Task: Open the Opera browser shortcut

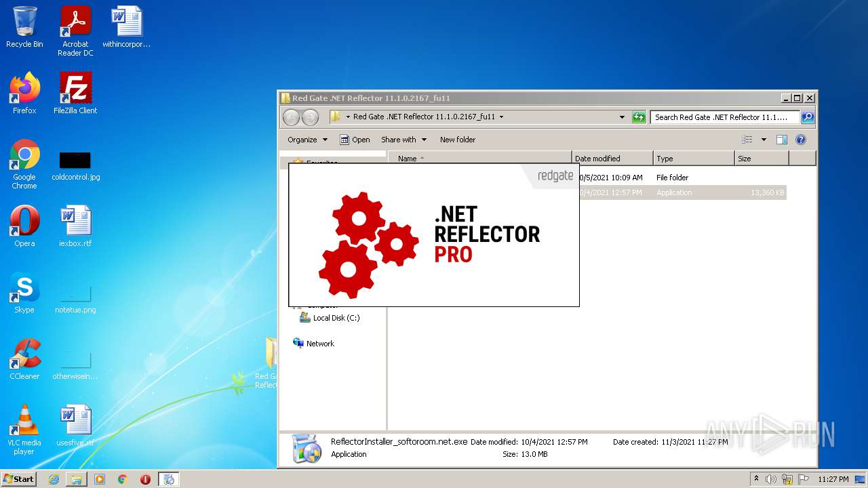Action: [24, 226]
